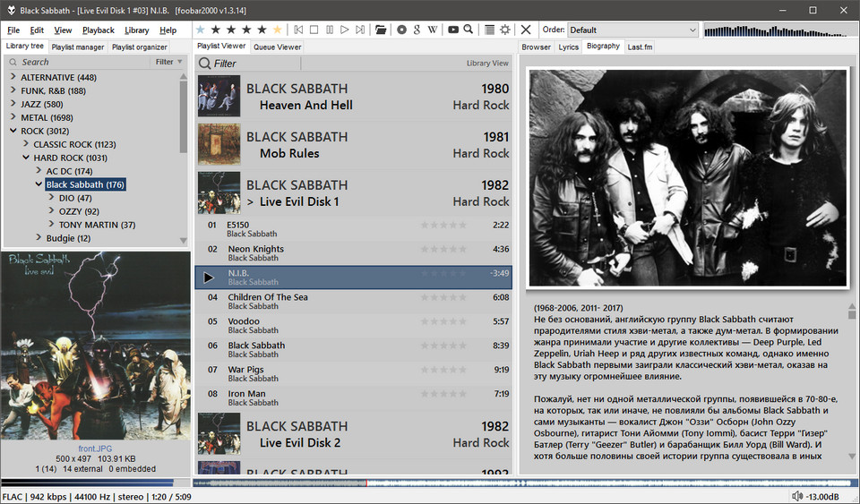
Task: Open the Filter dropdown in Library tree
Action: tap(168, 62)
